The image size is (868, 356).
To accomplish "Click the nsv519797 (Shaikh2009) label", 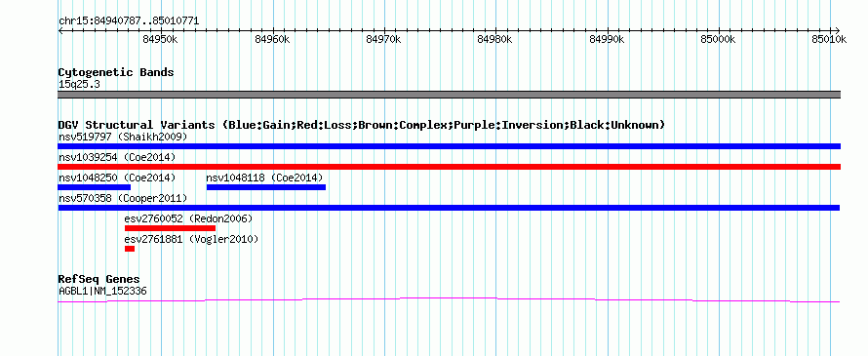I will (123, 137).
